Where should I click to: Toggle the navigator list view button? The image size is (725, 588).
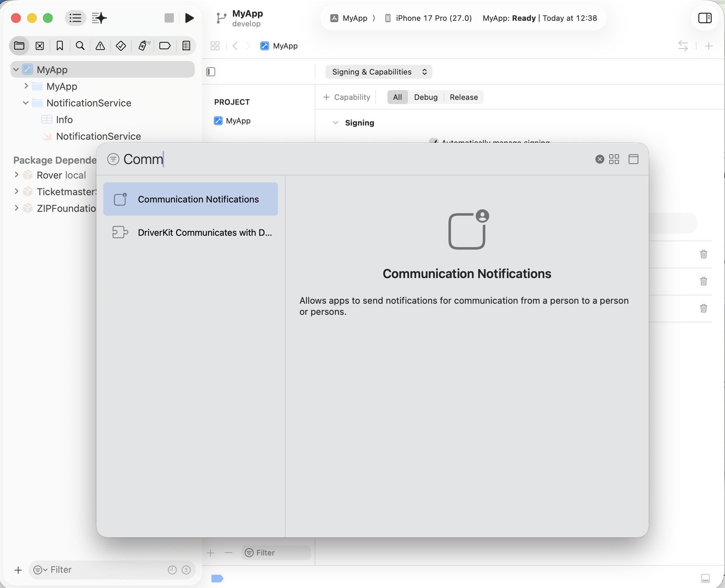pyautogui.click(x=75, y=18)
